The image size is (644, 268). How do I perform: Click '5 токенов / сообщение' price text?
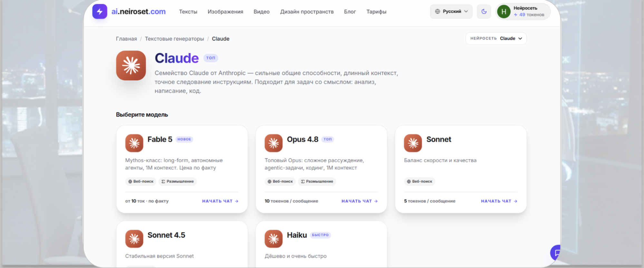click(x=430, y=201)
